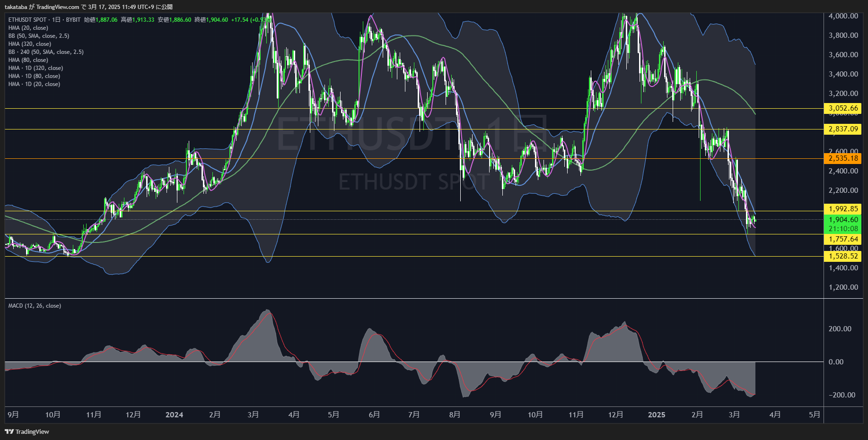This screenshot has height=440, width=868.
Task: Click the 1,992.85 yellow price label
Action: 842,209
